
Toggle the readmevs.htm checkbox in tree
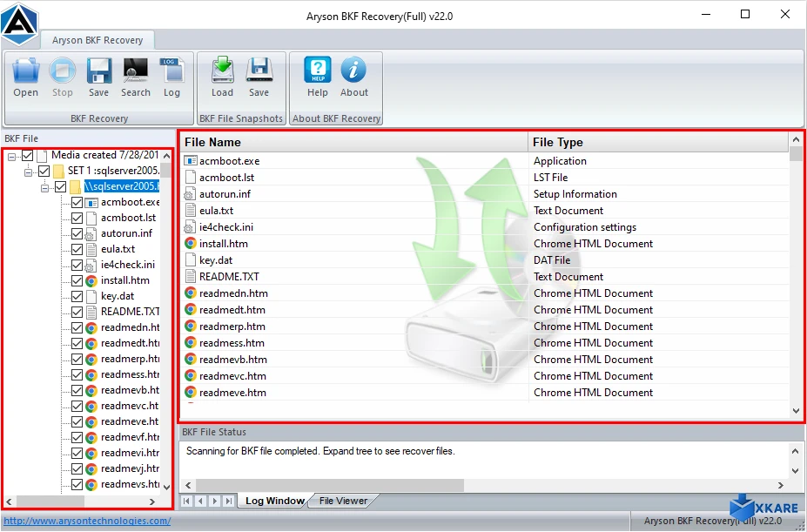pos(77,484)
